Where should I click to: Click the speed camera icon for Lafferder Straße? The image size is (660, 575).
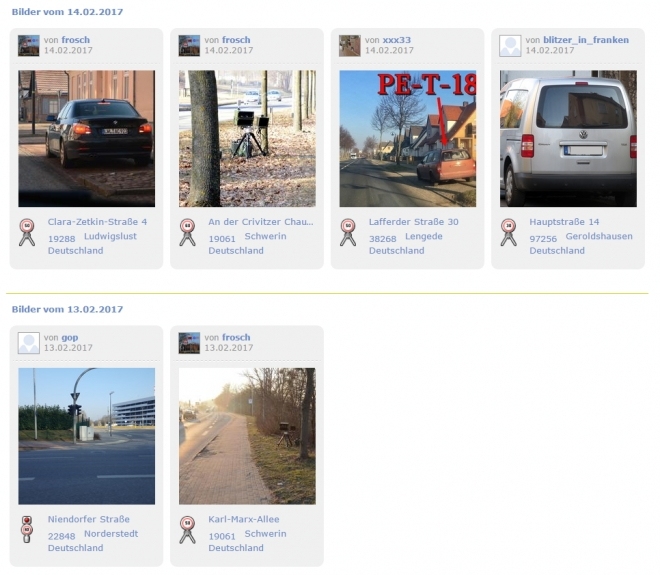pyautogui.click(x=348, y=232)
